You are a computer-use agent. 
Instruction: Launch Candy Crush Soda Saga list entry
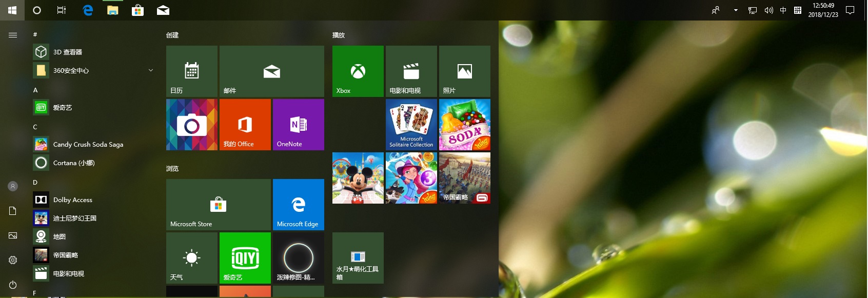pos(94,144)
